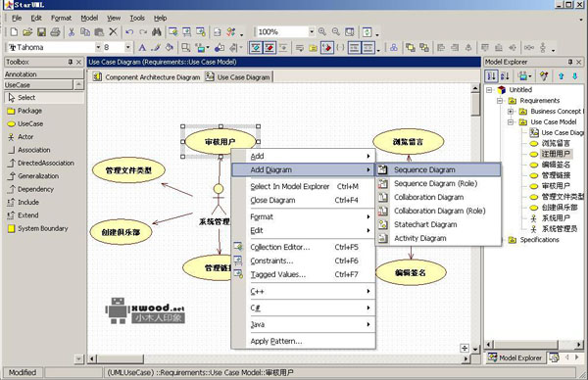
Task: Click the Paste clipboard icon
Action: (x=99, y=32)
